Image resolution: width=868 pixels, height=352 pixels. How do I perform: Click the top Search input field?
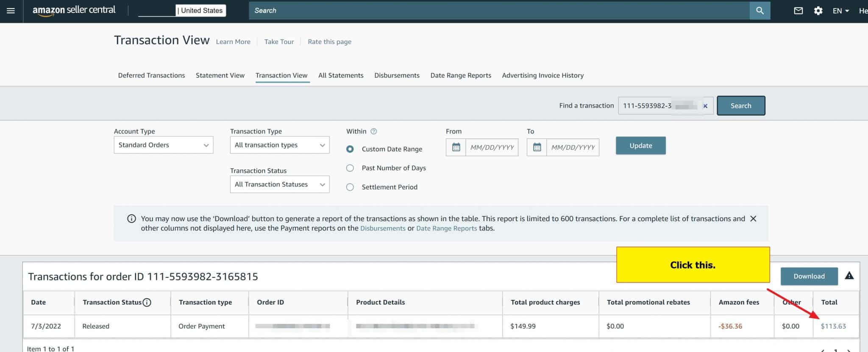coord(499,11)
